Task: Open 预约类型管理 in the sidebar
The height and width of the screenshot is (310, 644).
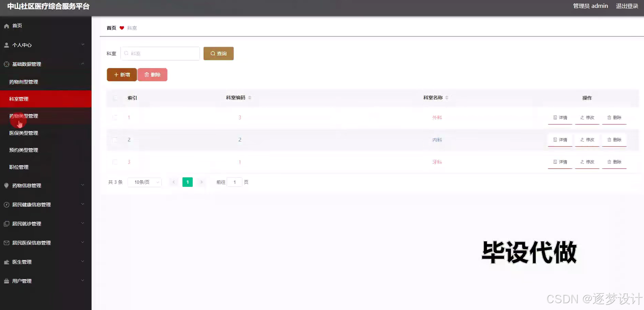Action: point(46,150)
